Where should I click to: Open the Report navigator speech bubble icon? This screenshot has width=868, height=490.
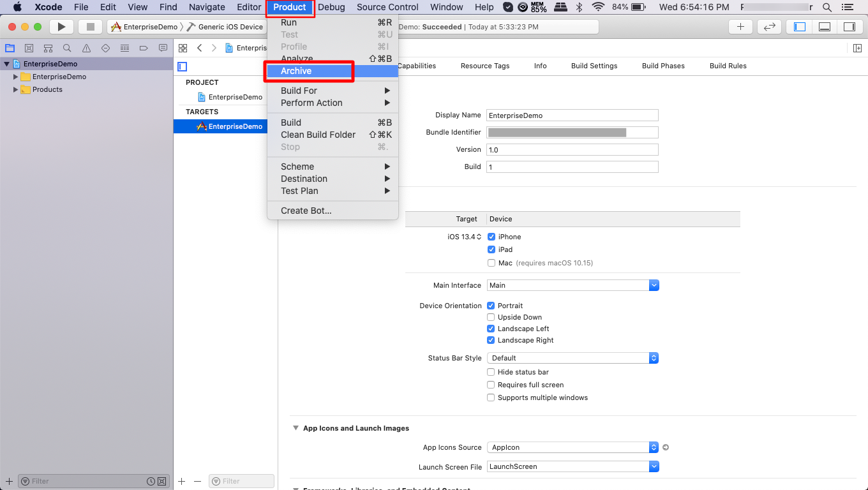(x=163, y=48)
